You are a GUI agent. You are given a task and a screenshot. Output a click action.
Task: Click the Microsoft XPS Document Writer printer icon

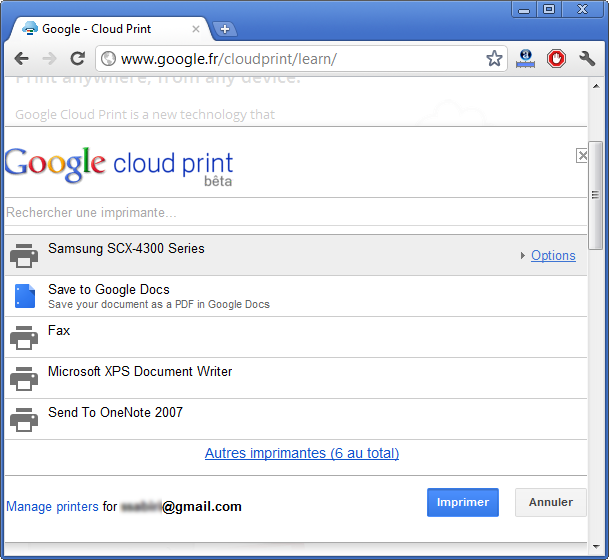pos(24,378)
